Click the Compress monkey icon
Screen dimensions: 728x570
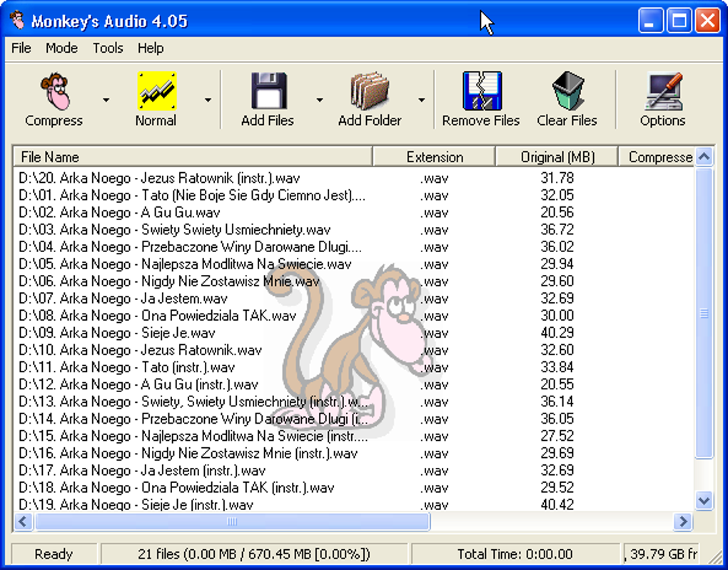coord(54,91)
